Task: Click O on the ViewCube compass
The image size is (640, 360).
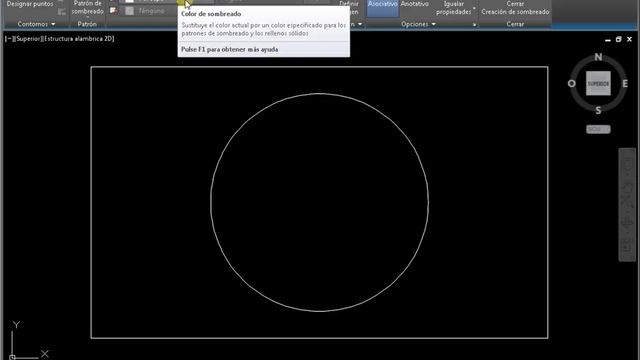Action: coord(571,84)
